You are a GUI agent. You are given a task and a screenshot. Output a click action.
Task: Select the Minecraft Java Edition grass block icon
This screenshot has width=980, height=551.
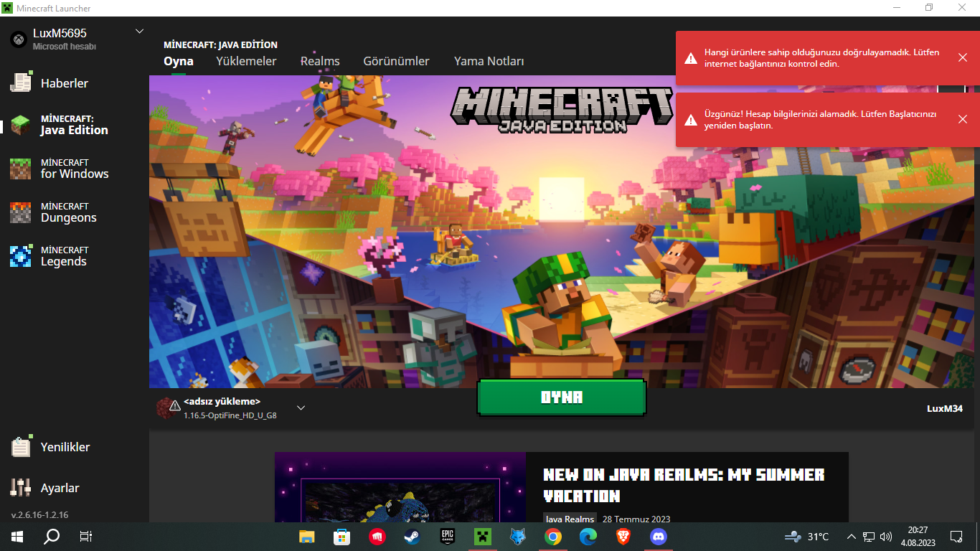coord(21,125)
